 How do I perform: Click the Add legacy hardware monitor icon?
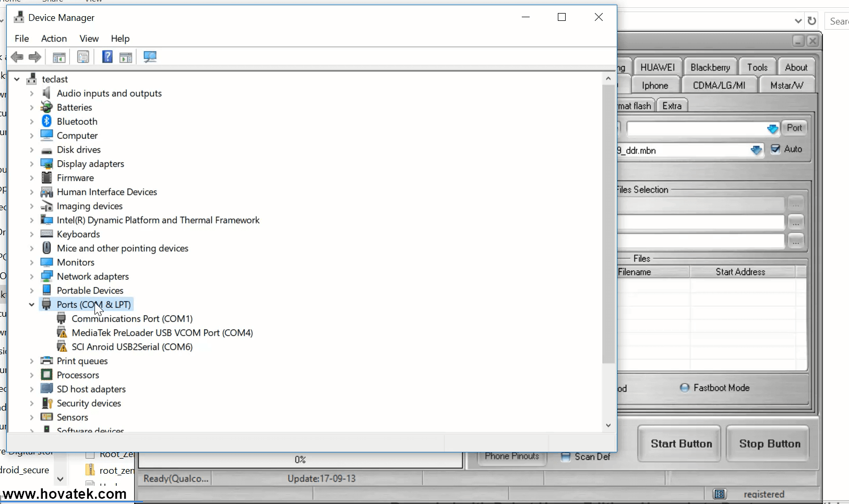click(x=150, y=57)
